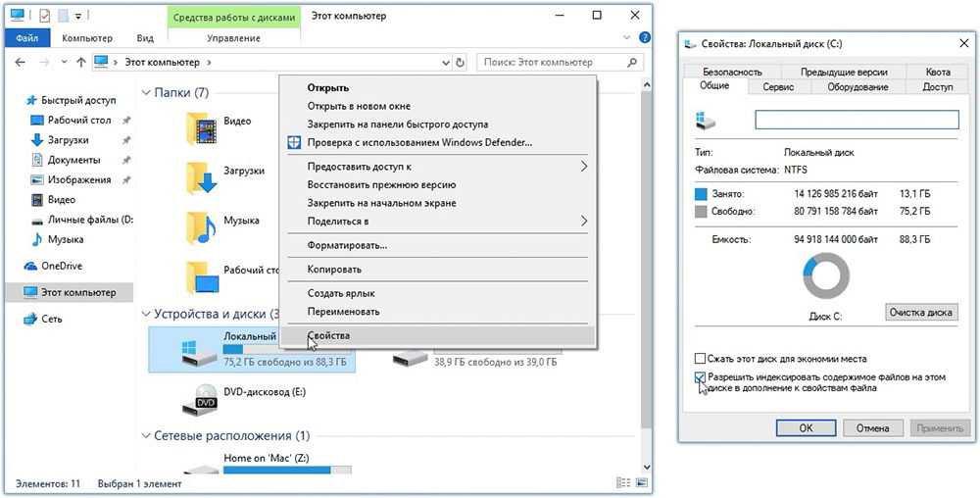Image resolution: width=980 pixels, height=498 pixels.
Task: Click the search magnifier icon
Action: (x=632, y=63)
